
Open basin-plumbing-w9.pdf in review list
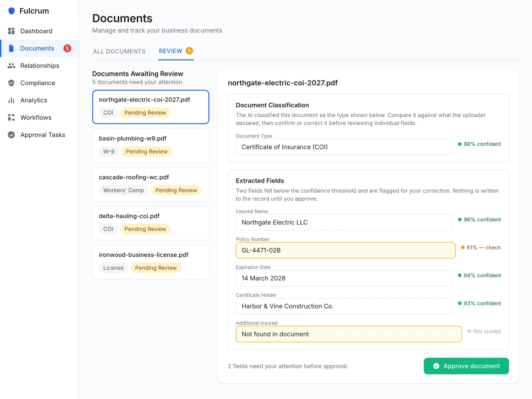pyautogui.click(x=151, y=146)
